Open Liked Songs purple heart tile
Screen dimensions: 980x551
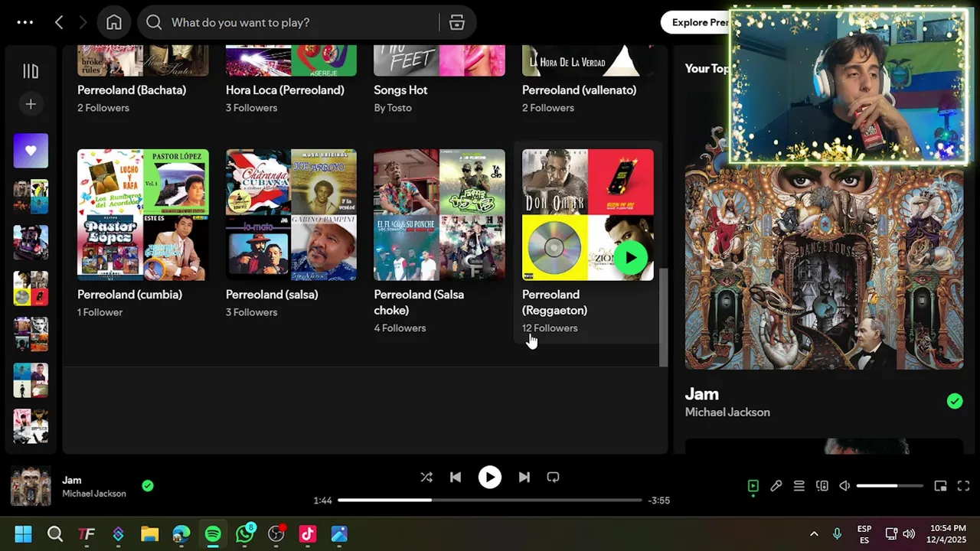point(31,151)
